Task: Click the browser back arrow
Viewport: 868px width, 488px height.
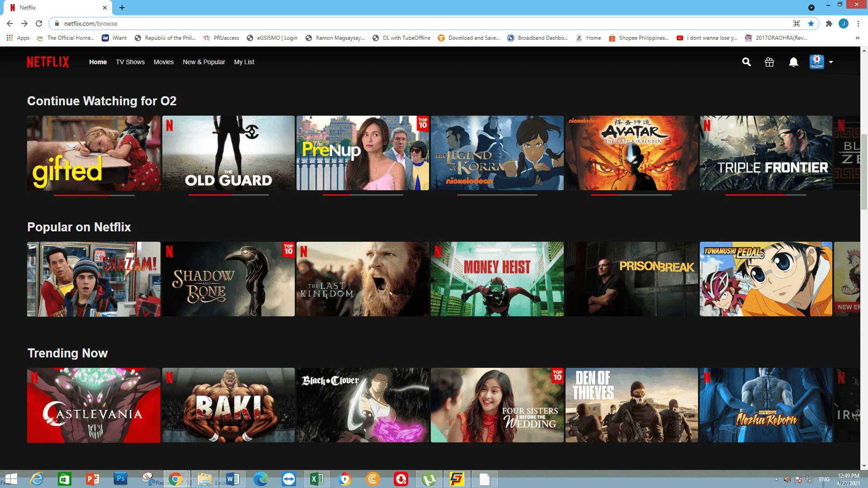Action: [x=10, y=23]
